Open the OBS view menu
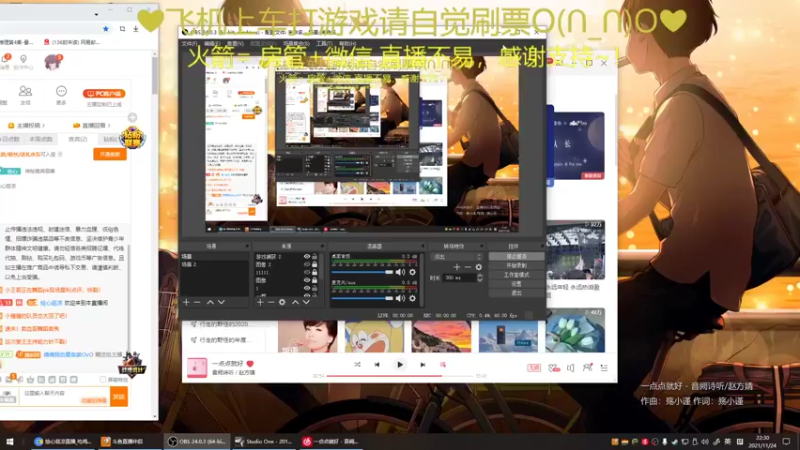Screen dimensions: 800x450 tap(235, 44)
